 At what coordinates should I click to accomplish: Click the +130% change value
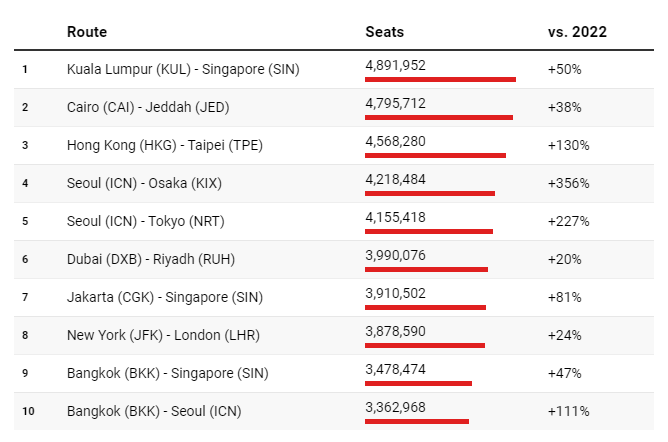click(x=569, y=145)
